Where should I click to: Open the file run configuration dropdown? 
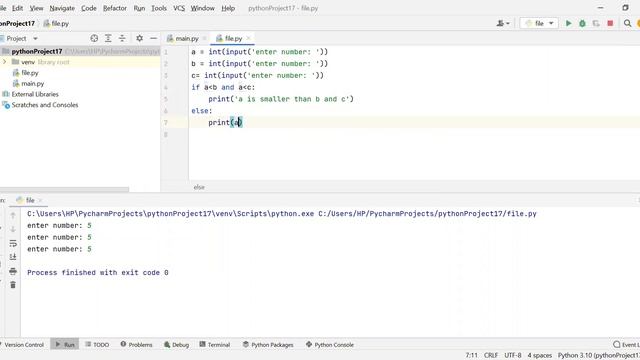point(539,24)
